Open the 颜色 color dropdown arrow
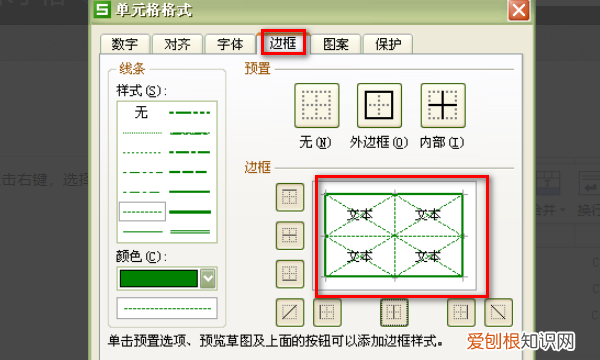This screenshot has height=360, width=600. (208, 278)
